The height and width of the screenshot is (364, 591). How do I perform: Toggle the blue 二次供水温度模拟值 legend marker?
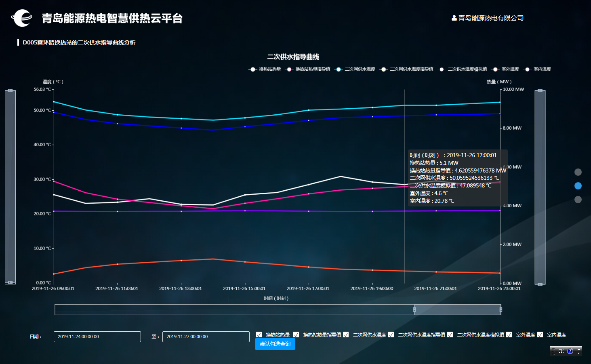[442, 69]
